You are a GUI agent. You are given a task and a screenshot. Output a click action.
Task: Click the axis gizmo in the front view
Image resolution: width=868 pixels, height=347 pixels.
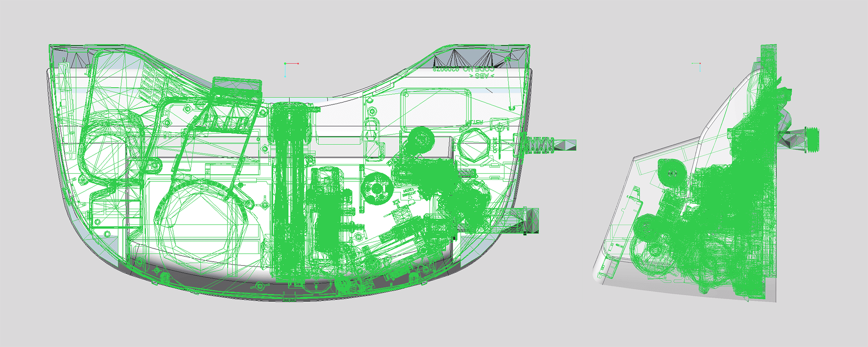292,69
